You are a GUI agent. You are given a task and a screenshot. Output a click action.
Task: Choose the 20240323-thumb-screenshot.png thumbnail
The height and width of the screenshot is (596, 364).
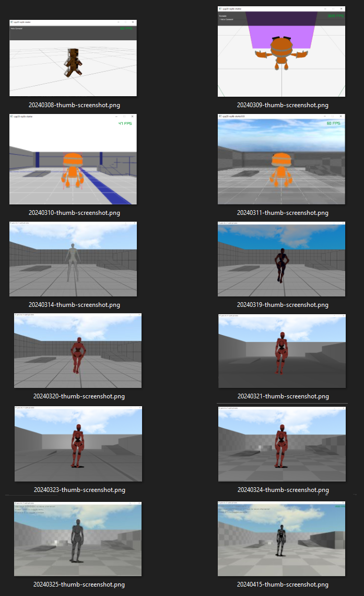pos(78,443)
